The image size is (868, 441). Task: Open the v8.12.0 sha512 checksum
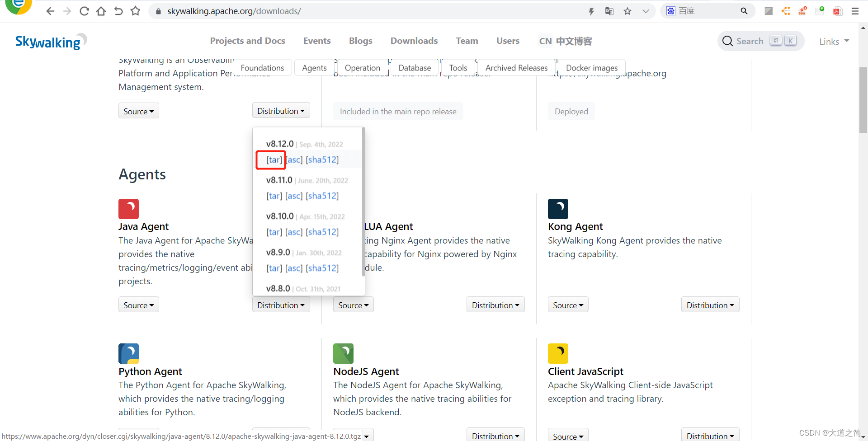click(x=322, y=160)
